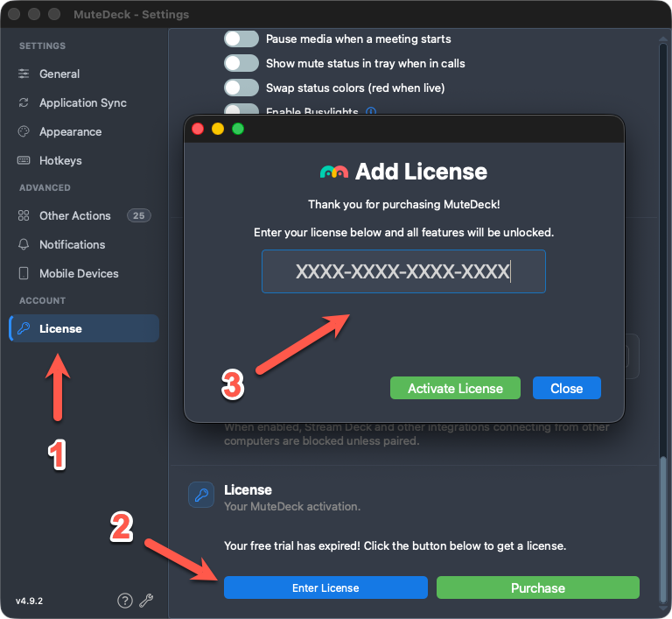The height and width of the screenshot is (619, 672).
Task: Click the license key input field
Action: coord(403,271)
